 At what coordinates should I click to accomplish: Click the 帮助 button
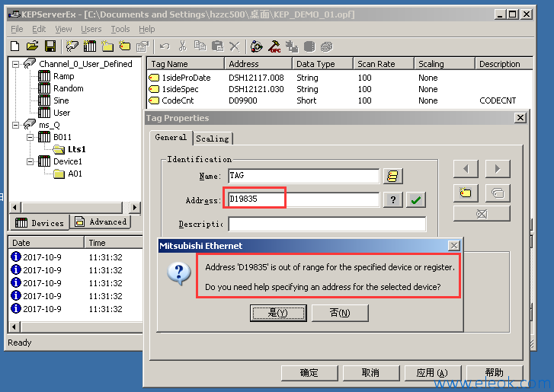coord(495,373)
